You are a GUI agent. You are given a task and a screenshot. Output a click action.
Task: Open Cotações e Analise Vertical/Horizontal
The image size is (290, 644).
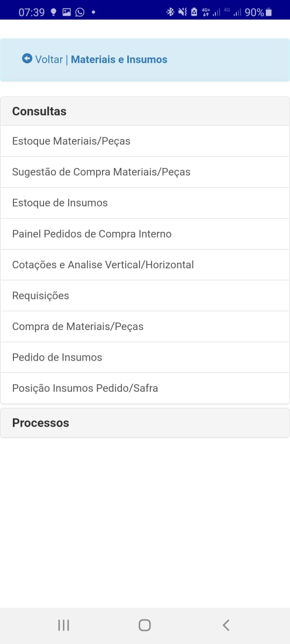coord(145,265)
